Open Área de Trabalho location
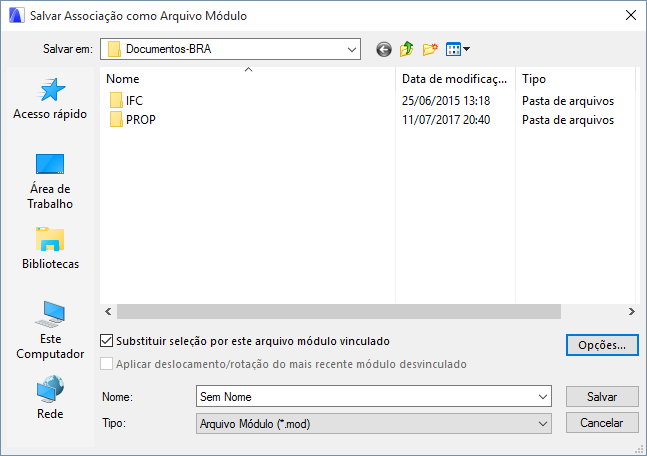647x456 pixels. click(50, 182)
